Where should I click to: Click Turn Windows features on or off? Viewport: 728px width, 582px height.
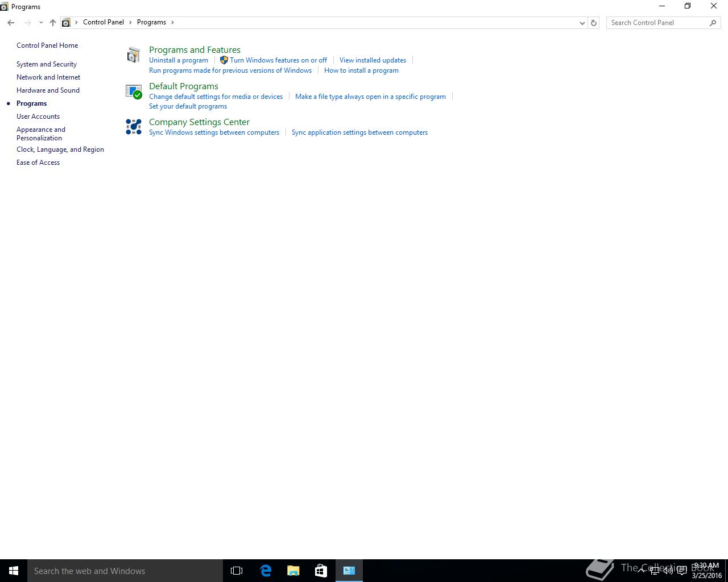point(279,60)
